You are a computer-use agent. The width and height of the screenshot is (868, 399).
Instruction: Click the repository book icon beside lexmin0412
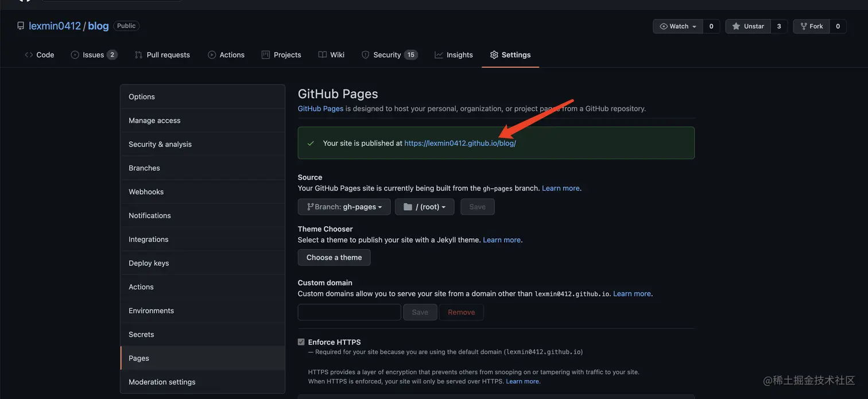(x=21, y=26)
